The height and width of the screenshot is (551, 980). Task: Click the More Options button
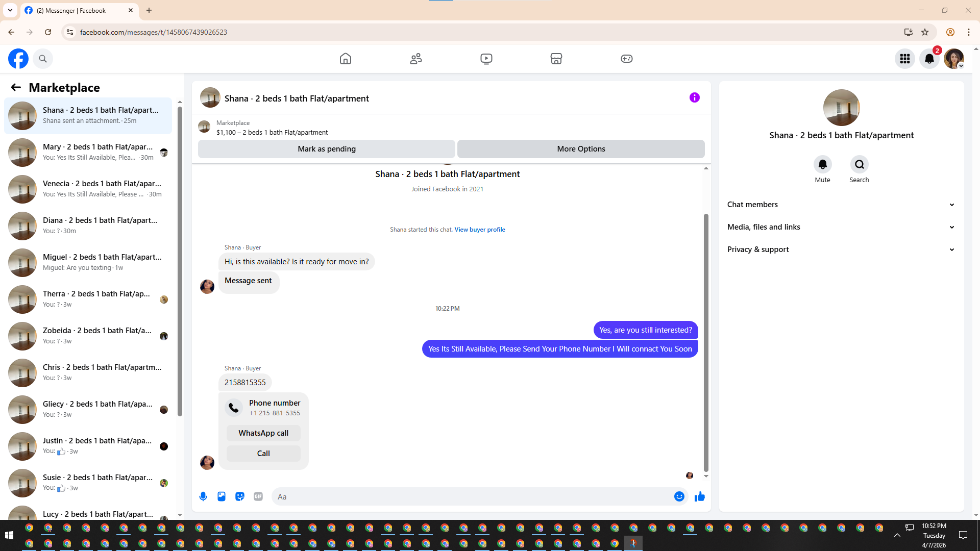click(581, 149)
